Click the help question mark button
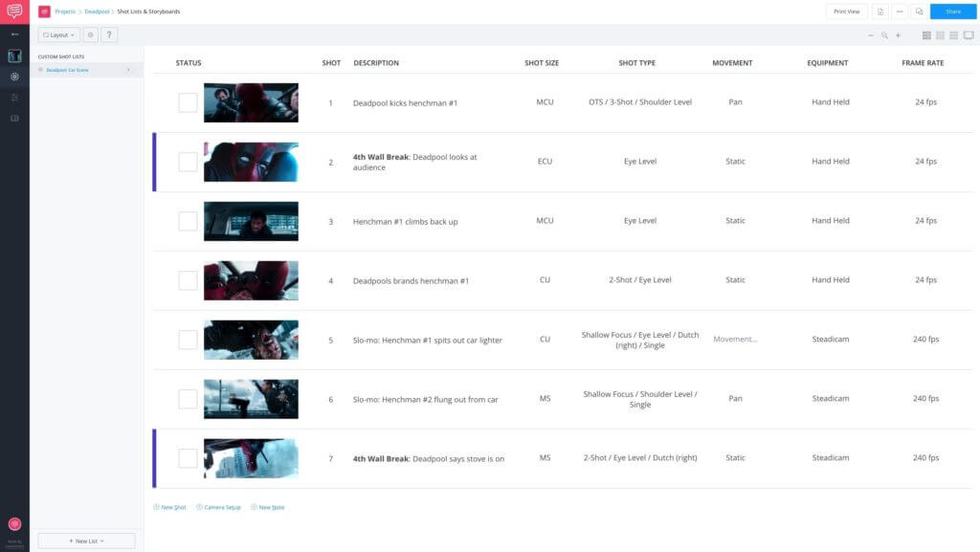 pyautogui.click(x=109, y=34)
